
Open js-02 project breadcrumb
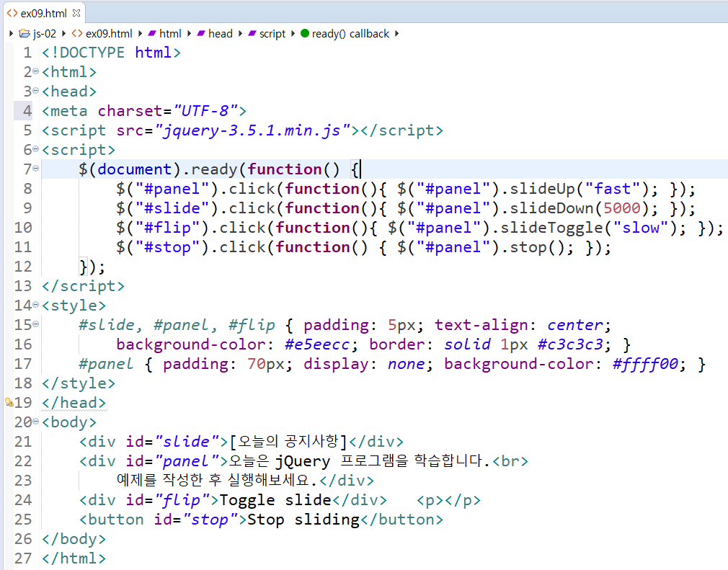pyautogui.click(x=44, y=33)
